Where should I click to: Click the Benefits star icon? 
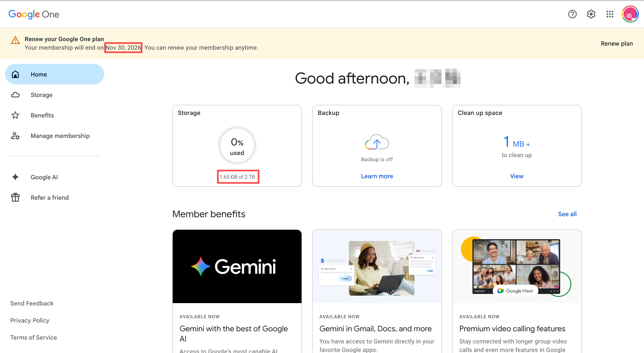15,115
